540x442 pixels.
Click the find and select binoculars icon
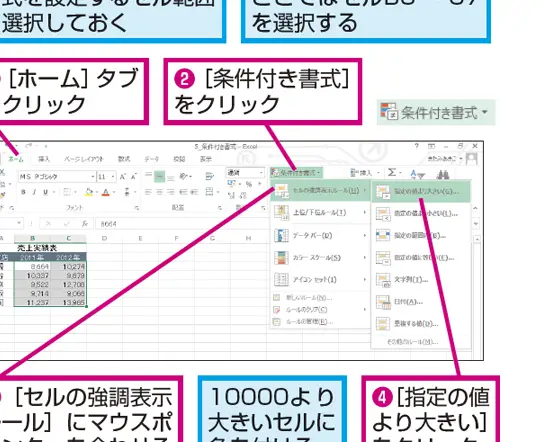pos(443,175)
